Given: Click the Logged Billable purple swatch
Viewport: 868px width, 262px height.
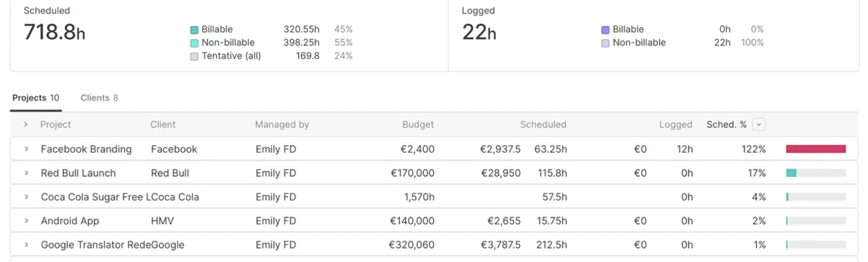Looking at the screenshot, I should tap(605, 30).
